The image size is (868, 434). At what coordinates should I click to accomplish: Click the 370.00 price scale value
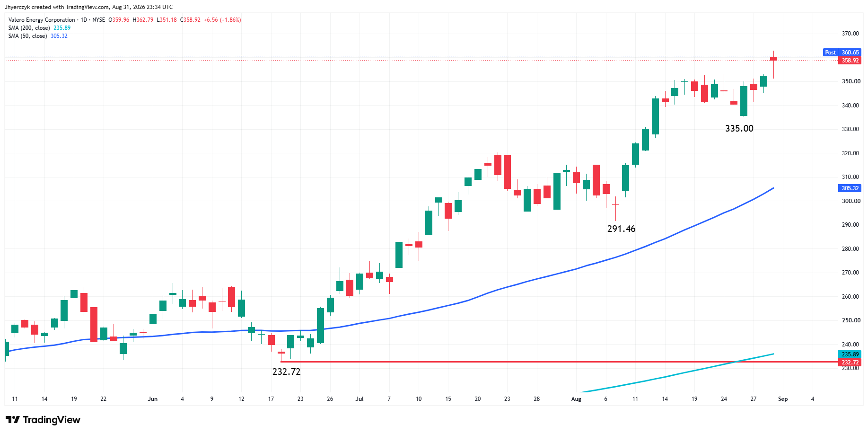[850, 34]
